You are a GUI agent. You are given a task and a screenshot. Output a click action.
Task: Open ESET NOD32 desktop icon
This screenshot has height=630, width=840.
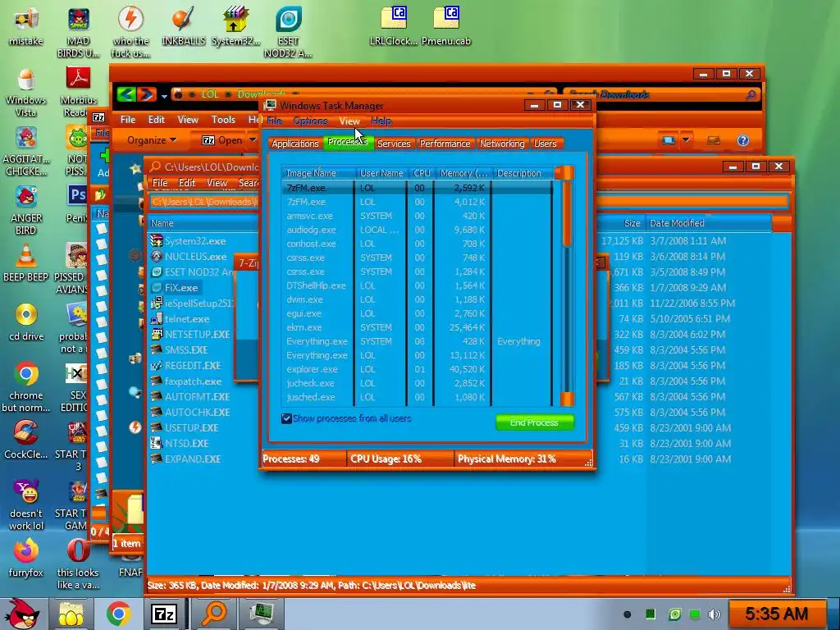click(x=288, y=31)
